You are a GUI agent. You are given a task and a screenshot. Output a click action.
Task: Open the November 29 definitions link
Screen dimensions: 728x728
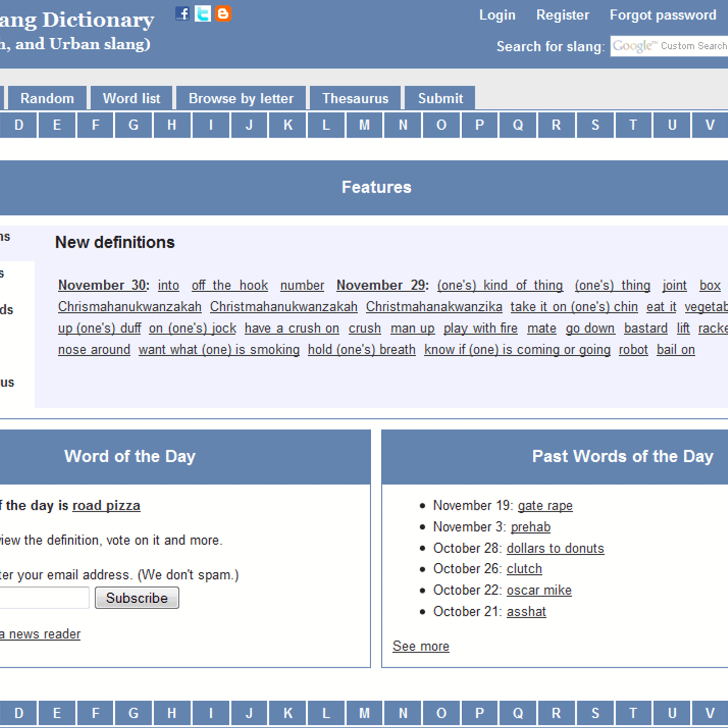click(382, 285)
